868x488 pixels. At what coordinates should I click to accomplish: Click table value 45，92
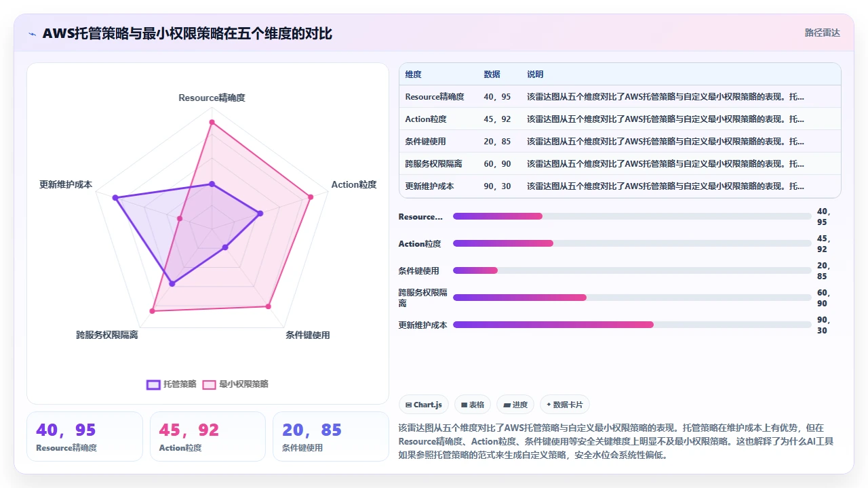coord(497,119)
